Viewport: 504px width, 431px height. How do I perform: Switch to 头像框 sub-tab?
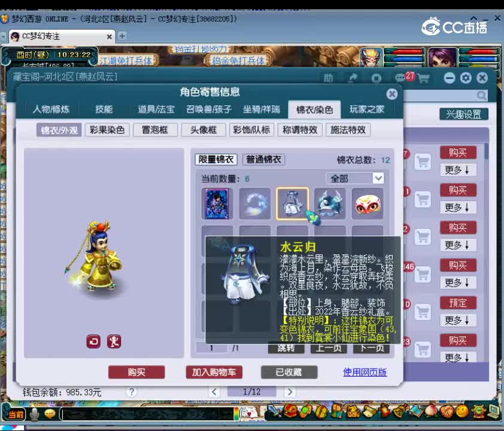[x=204, y=130]
